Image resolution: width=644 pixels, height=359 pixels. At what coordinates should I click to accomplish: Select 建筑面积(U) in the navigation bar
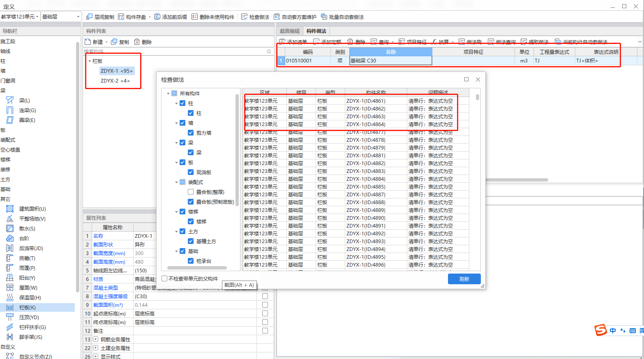32,209
